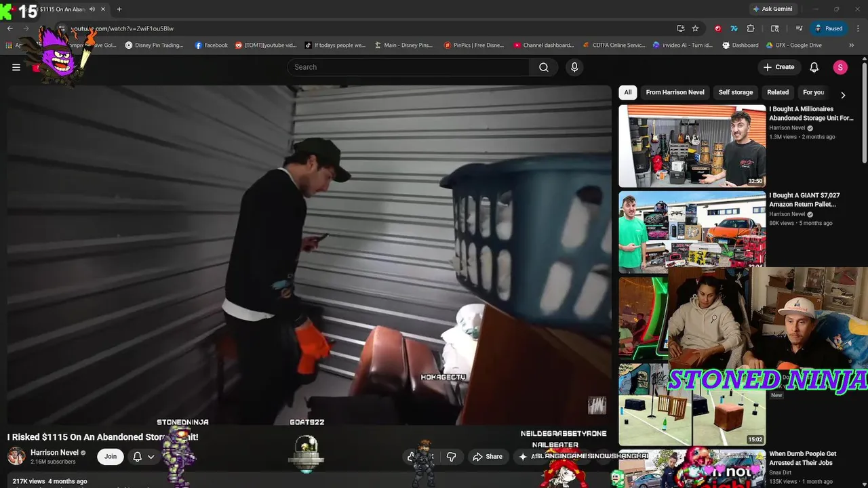Open the [TOMT] youtube vid bookmark

pos(266,45)
